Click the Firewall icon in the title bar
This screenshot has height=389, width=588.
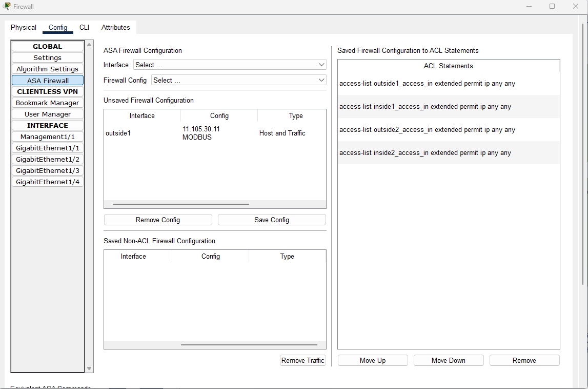[x=7, y=6]
